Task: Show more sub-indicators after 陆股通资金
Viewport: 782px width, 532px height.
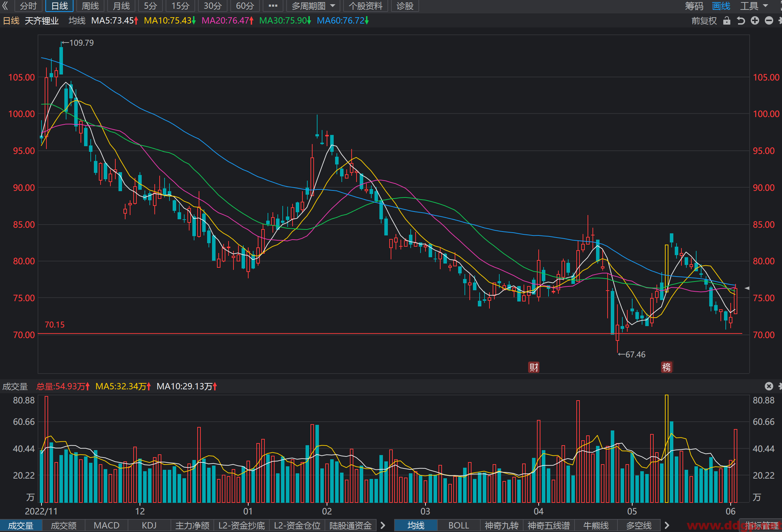Action: (383, 525)
